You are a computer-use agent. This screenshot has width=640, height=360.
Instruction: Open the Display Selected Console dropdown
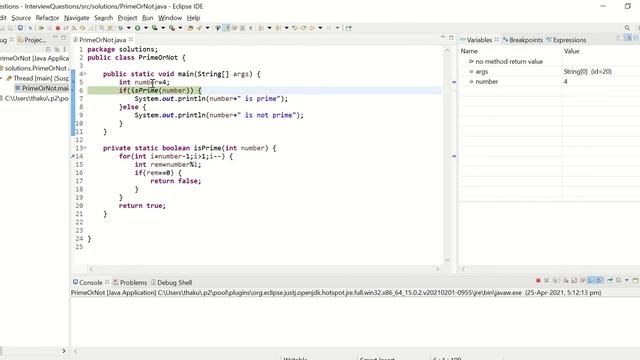tap(627, 280)
